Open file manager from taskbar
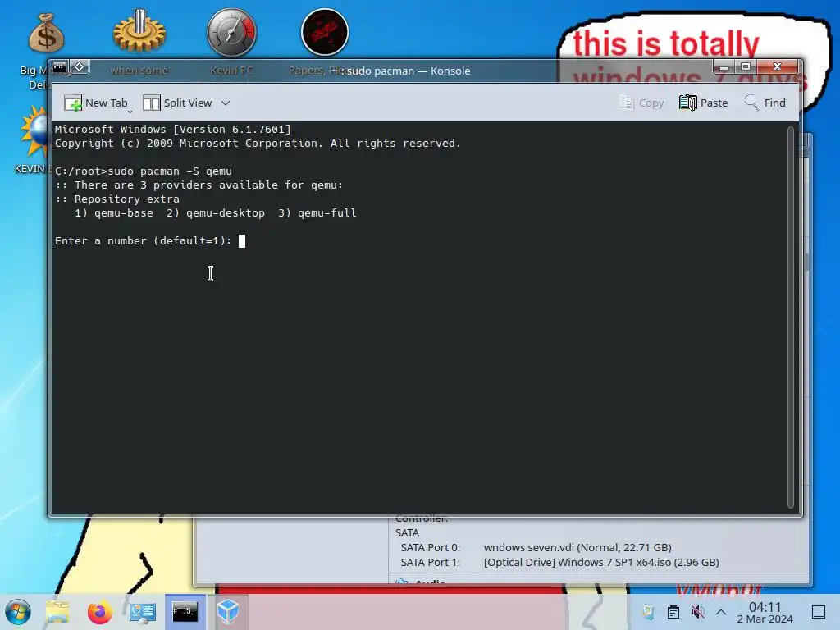This screenshot has width=840, height=630. click(57, 612)
